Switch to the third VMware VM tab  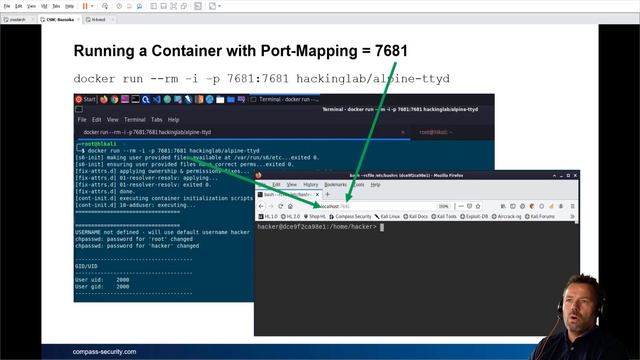tap(99, 20)
